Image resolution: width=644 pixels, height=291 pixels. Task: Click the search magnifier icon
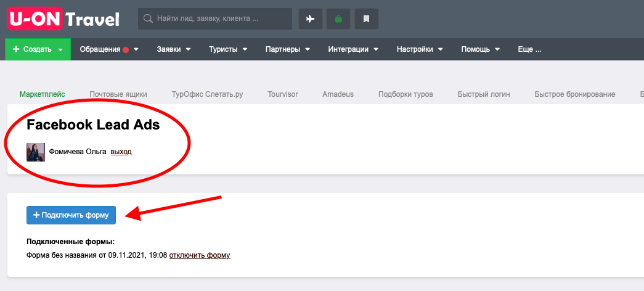click(x=148, y=18)
